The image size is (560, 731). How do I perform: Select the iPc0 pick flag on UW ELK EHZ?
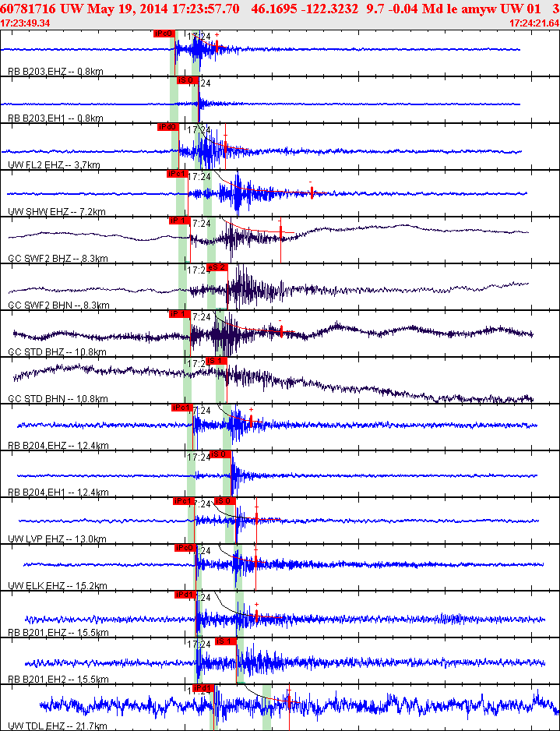click(185, 548)
